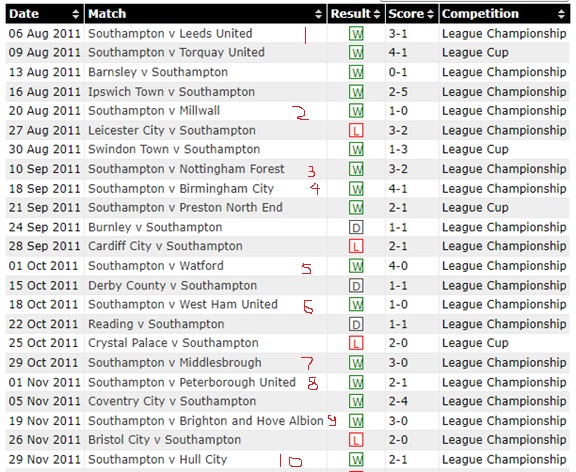Click the 26 Nov 2011 date cell
The height and width of the screenshot is (472, 576).
point(44,440)
